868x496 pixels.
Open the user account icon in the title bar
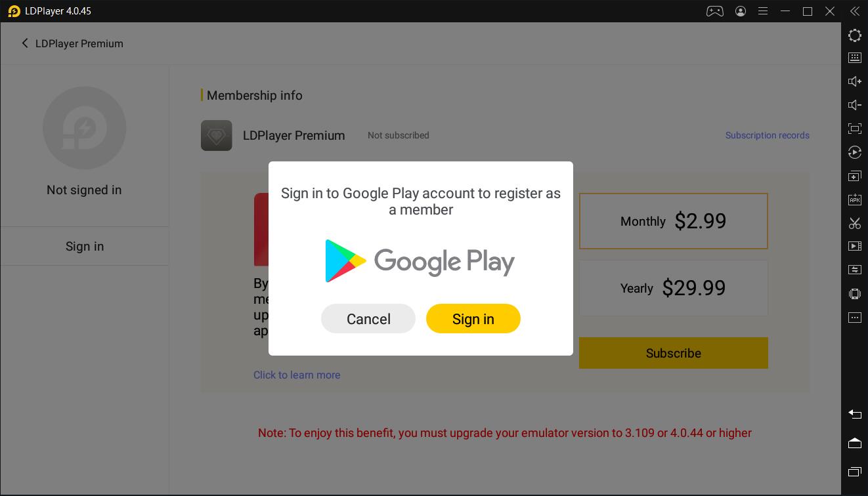pos(741,11)
